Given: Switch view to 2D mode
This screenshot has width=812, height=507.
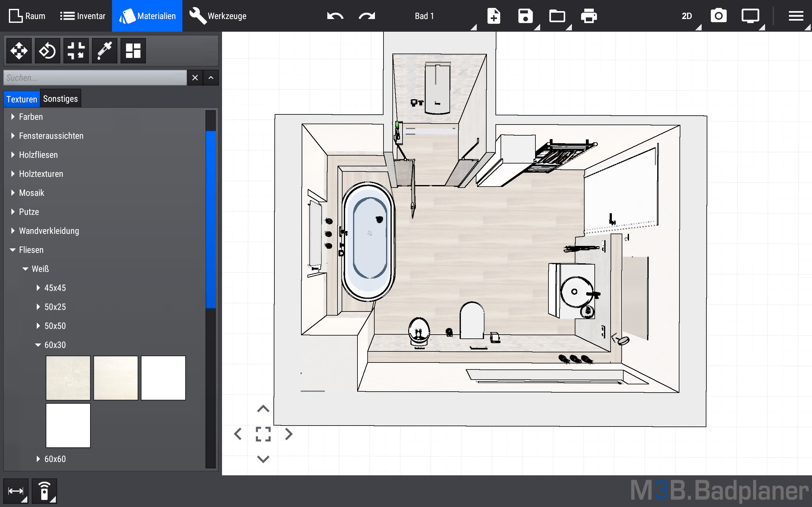Looking at the screenshot, I should (x=687, y=16).
